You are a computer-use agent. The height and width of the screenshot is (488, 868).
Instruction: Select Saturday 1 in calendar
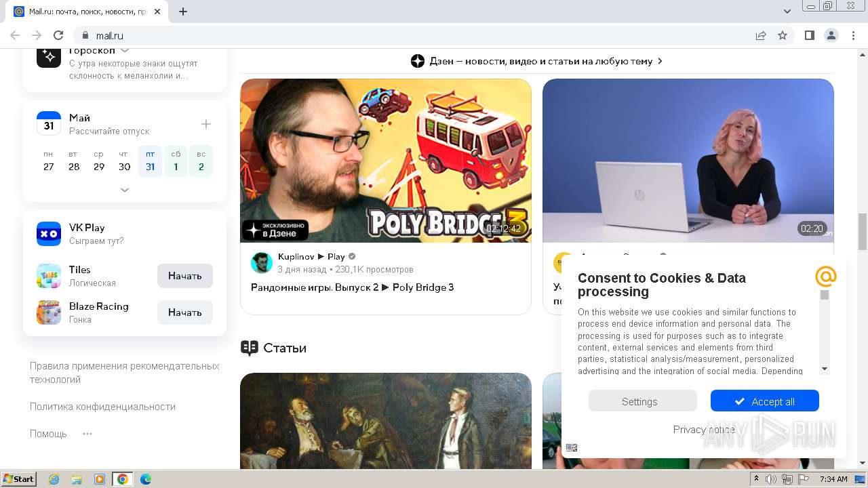(x=176, y=161)
